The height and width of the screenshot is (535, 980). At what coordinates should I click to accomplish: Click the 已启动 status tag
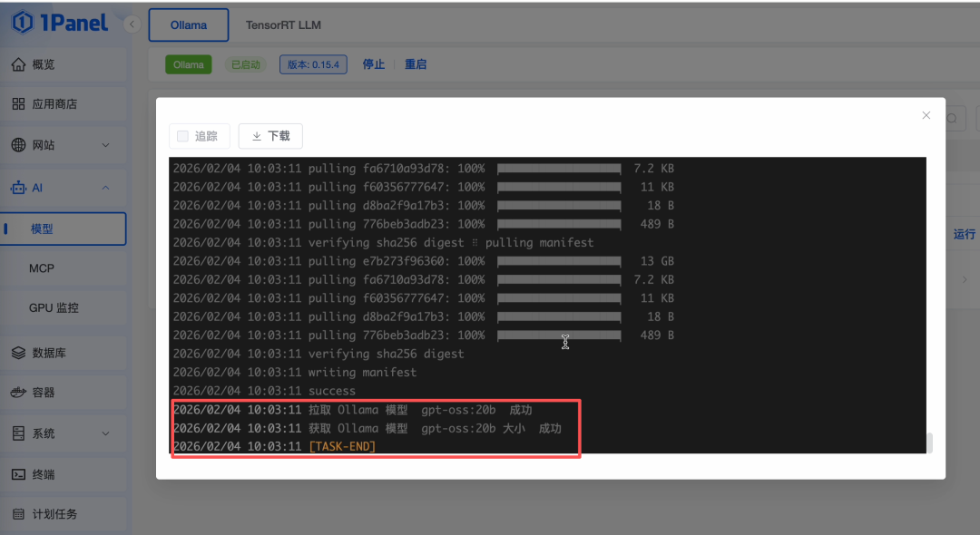coord(246,64)
